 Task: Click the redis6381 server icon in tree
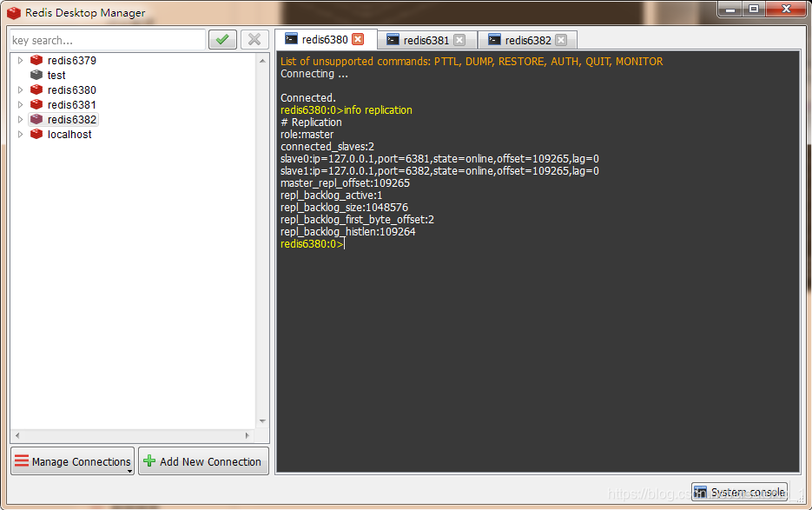pos(36,105)
